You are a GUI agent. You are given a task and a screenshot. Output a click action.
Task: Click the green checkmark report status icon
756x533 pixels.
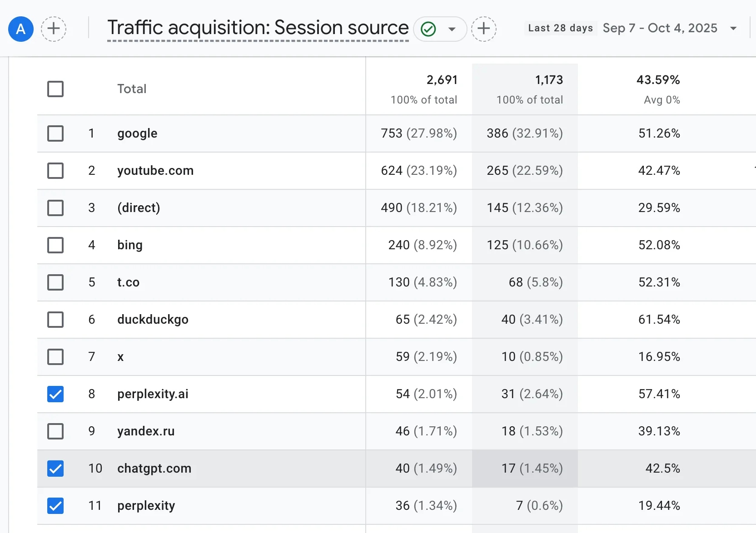(428, 29)
